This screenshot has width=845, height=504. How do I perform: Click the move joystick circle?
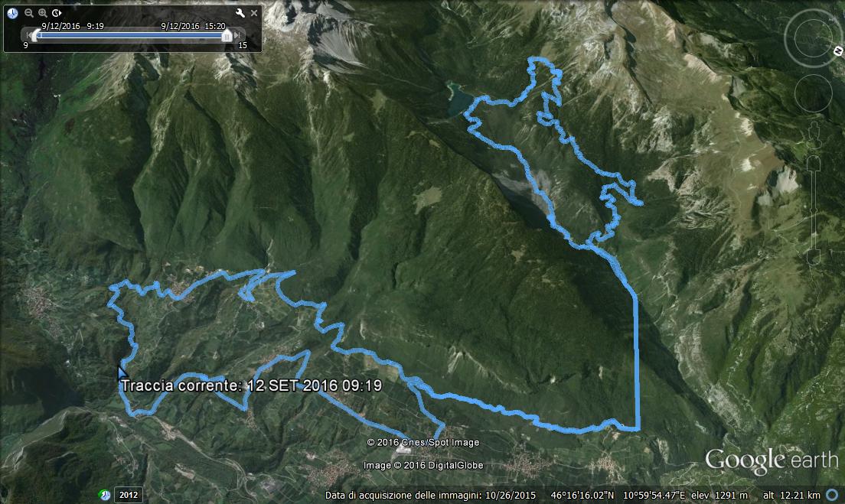[813, 93]
